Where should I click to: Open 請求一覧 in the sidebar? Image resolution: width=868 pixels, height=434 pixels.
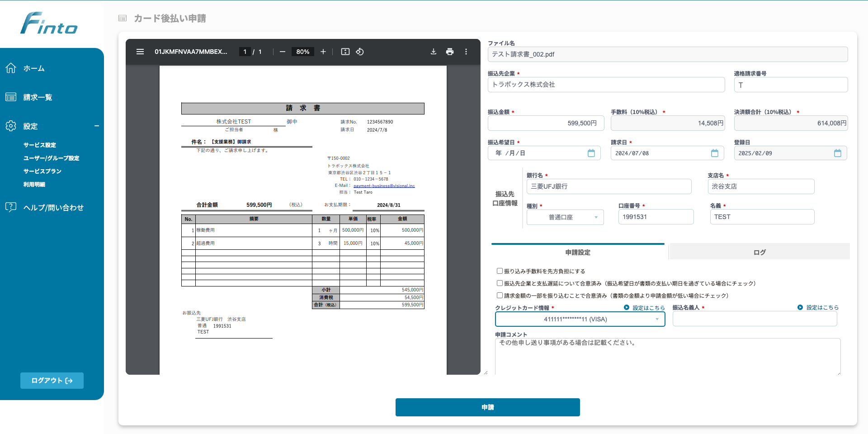38,97
